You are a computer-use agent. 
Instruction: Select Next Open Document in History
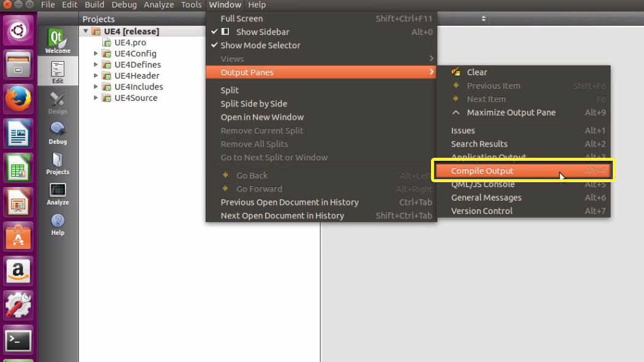[321, 216]
